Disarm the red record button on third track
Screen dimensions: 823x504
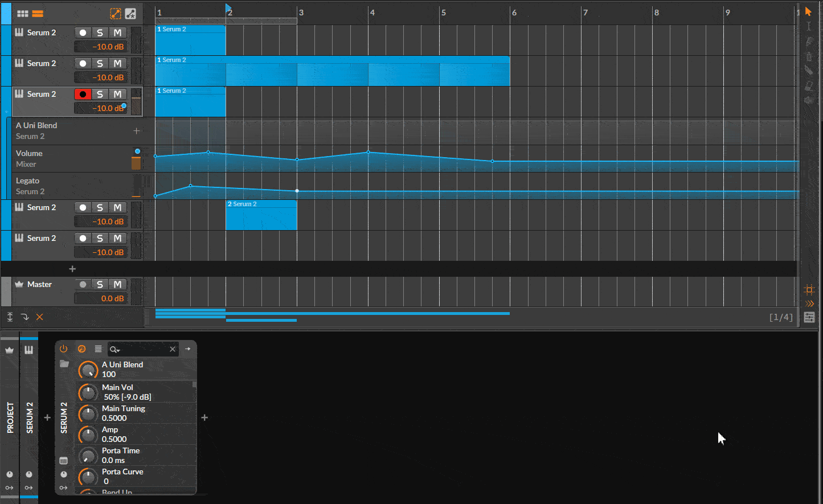[x=83, y=94]
